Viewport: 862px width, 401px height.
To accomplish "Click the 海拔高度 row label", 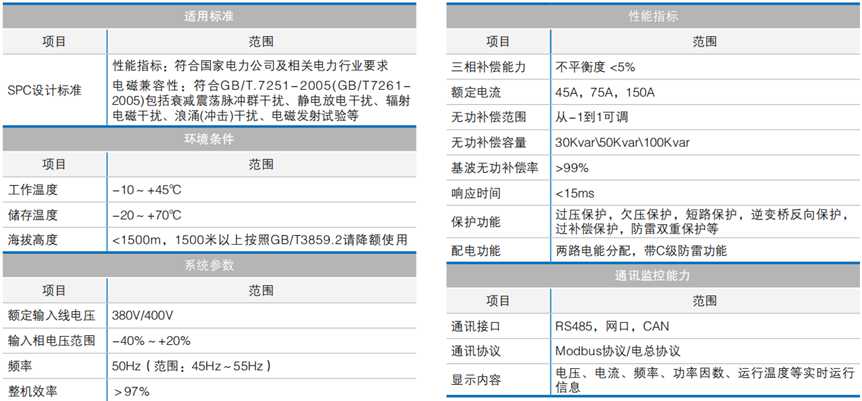I will click(x=33, y=240).
